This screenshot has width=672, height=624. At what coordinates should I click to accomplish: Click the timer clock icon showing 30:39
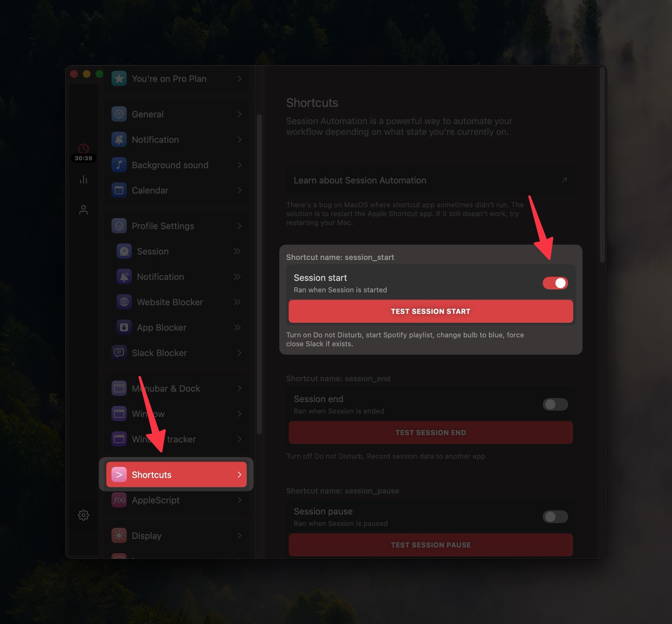pyautogui.click(x=84, y=149)
